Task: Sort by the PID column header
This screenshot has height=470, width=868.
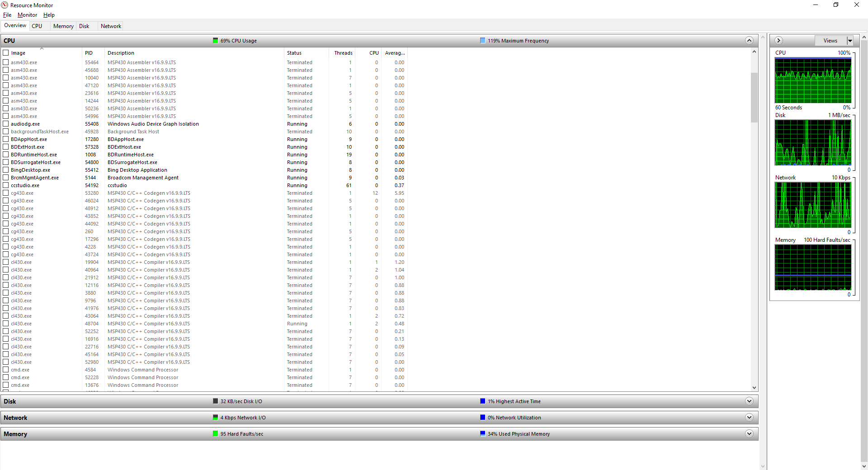Action: click(93, 53)
